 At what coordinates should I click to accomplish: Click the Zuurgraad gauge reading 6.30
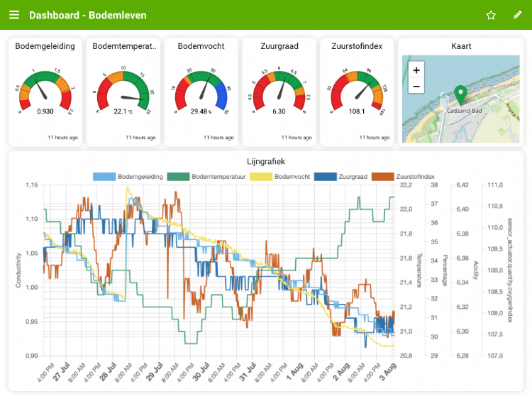pyautogui.click(x=279, y=92)
